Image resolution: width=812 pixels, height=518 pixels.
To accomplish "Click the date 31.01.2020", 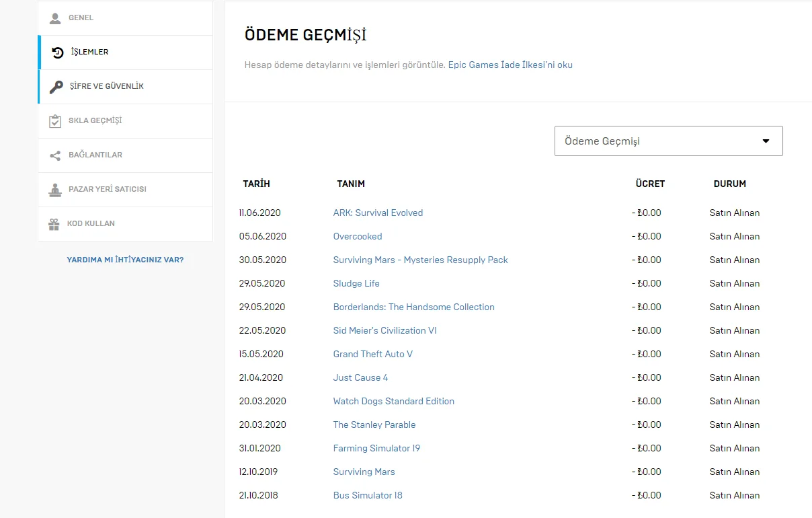I will pos(260,448).
